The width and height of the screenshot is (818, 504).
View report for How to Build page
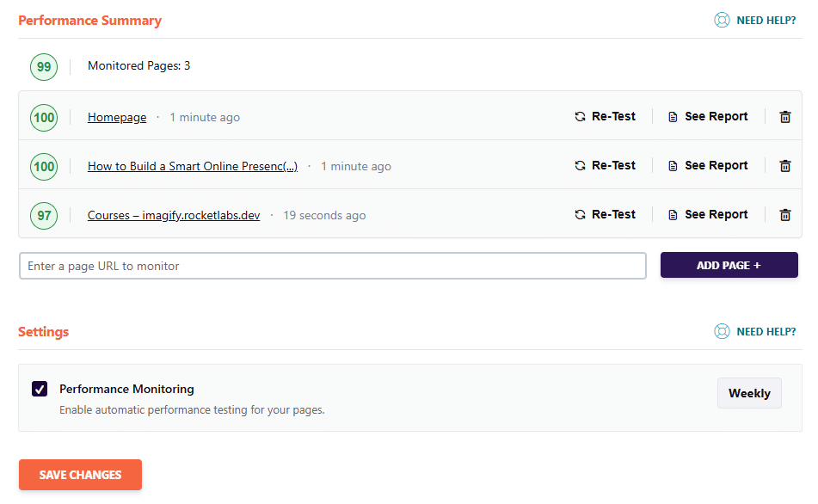[x=708, y=166]
